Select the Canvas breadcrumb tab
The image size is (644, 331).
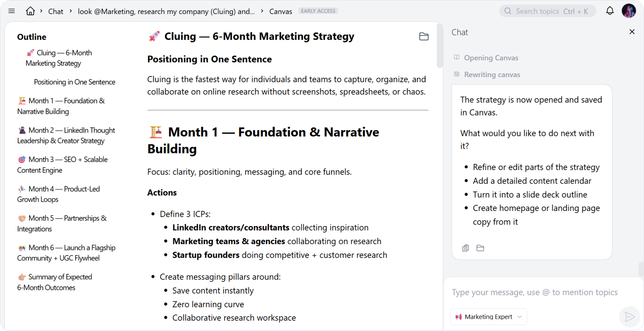pos(280,11)
